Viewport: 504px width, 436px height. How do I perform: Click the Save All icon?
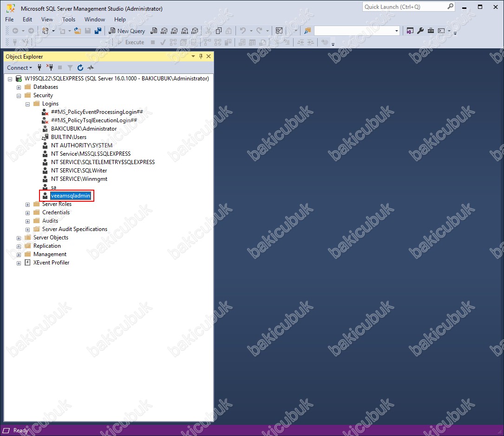click(98, 31)
